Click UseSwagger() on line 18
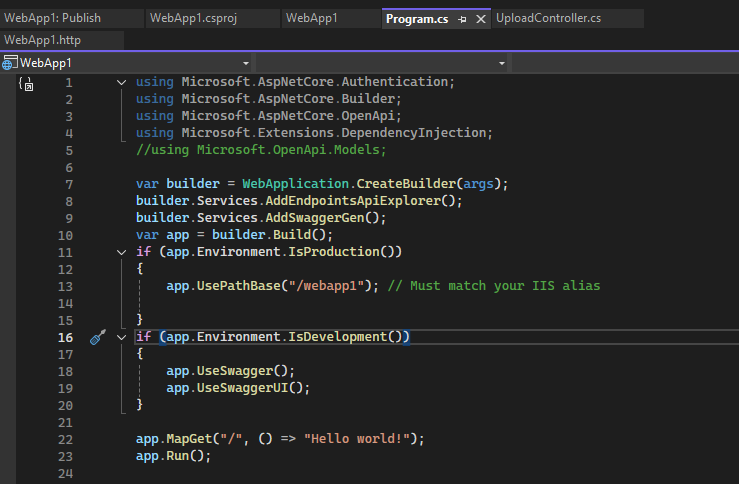 [242, 370]
